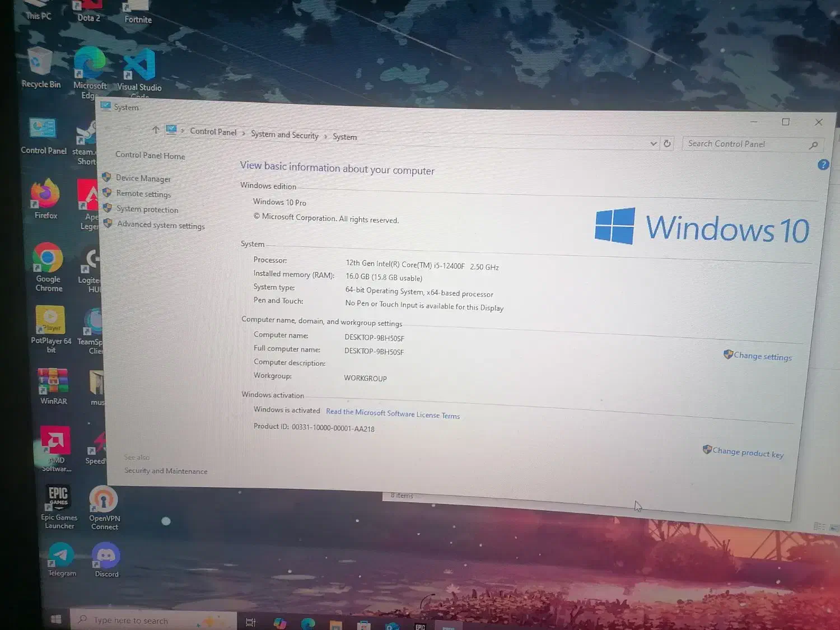Screen dimensions: 840x630
Task: Open the Epic Games Launcher desktop shortcut
Action: point(59,507)
